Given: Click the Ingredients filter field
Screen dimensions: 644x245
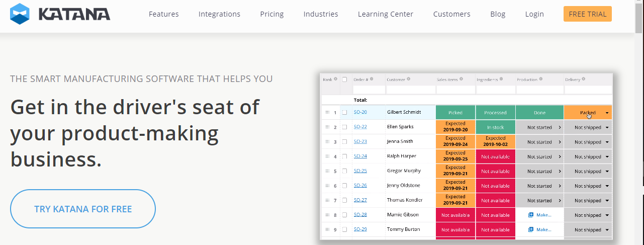Looking at the screenshot, I should (x=496, y=90).
